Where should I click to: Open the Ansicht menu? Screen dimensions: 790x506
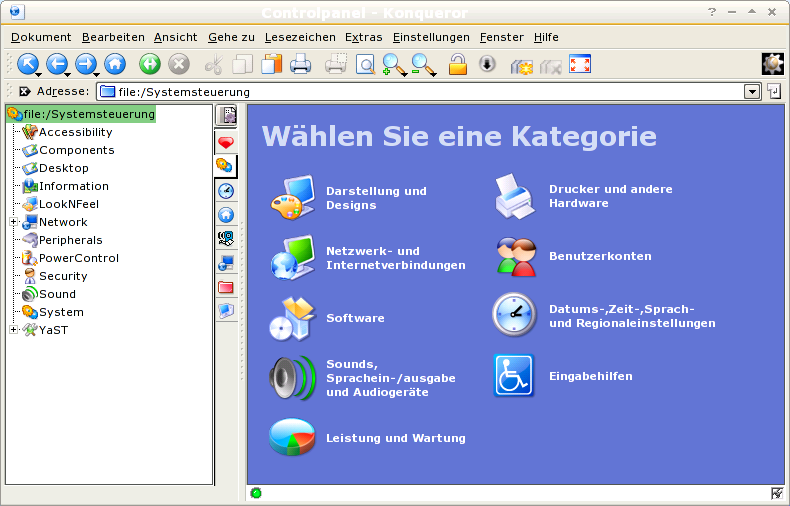pos(176,37)
